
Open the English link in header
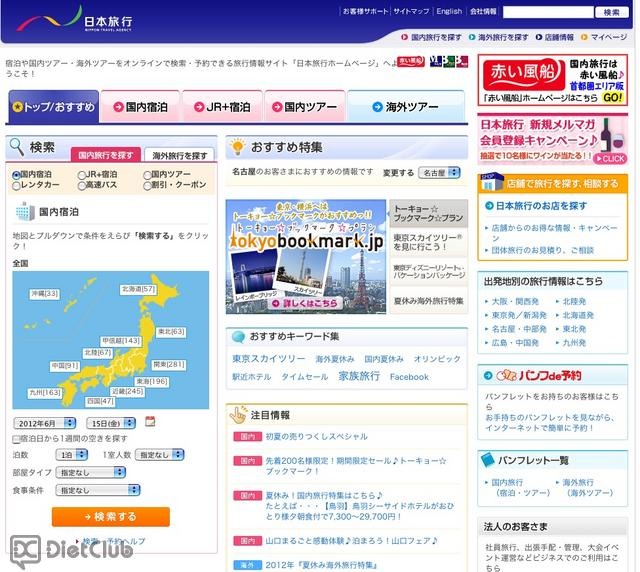(449, 11)
